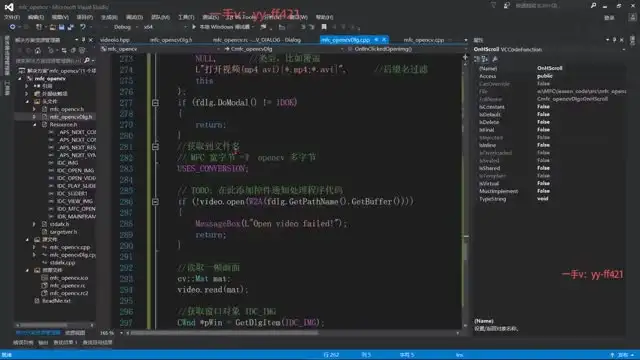Open the third menu bar item (V)

click(60, 17)
